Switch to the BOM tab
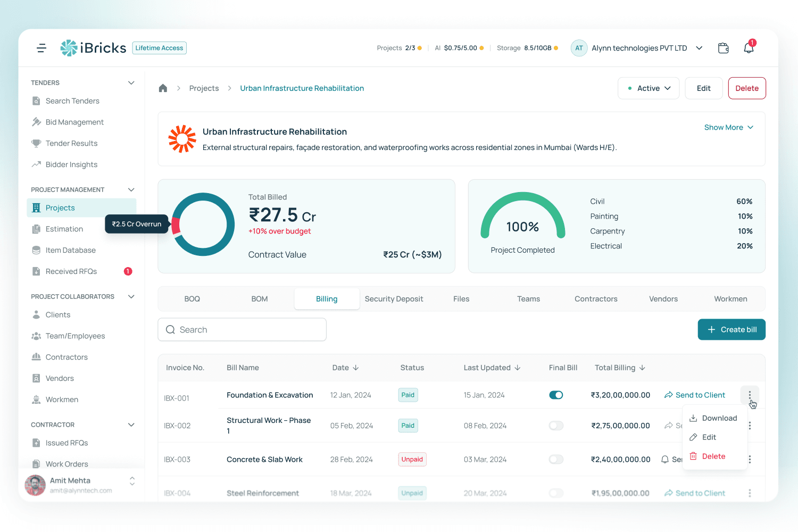Viewport: 798px width, 532px height. (x=260, y=299)
